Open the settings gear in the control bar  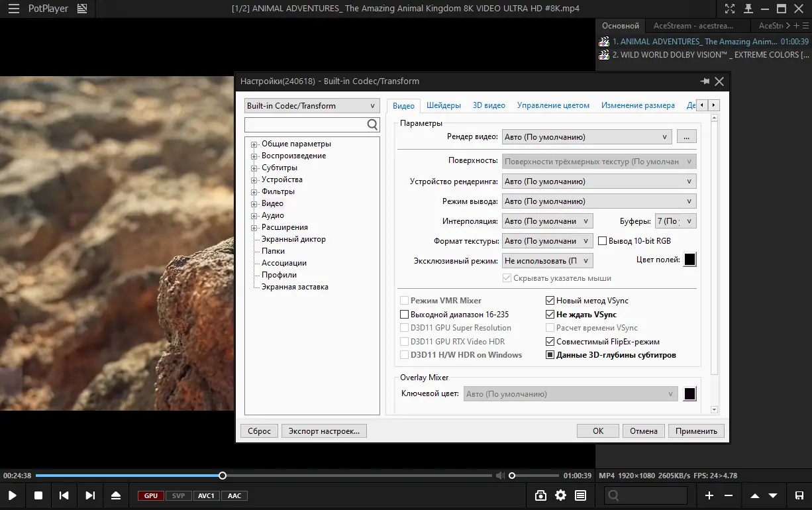coord(561,495)
